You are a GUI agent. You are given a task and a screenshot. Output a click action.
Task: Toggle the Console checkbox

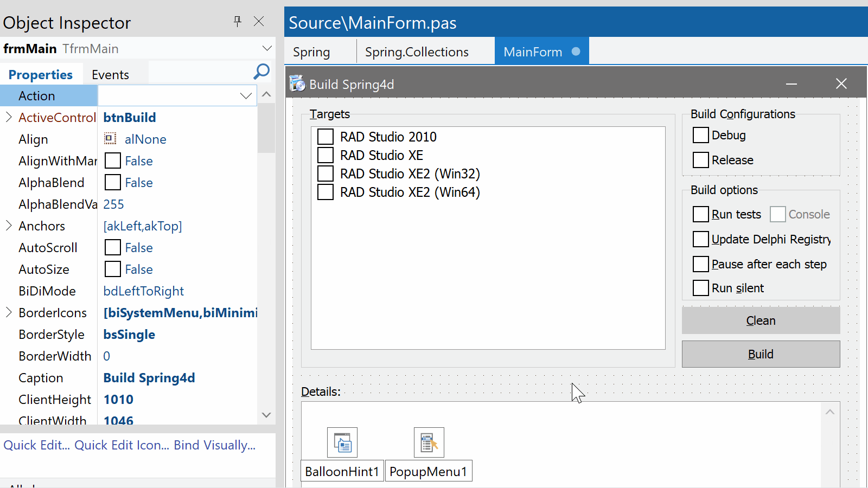(x=778, y=214)
